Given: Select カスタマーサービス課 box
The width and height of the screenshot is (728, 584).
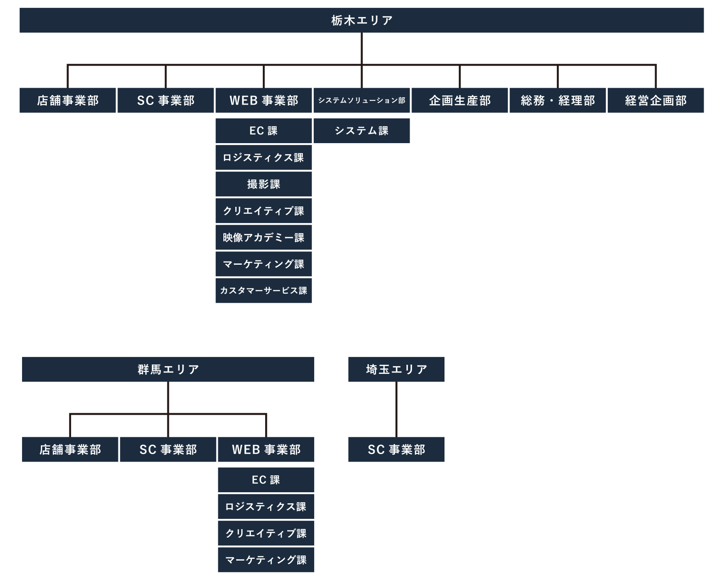Looking at the screenshot, I should [264, 290].
